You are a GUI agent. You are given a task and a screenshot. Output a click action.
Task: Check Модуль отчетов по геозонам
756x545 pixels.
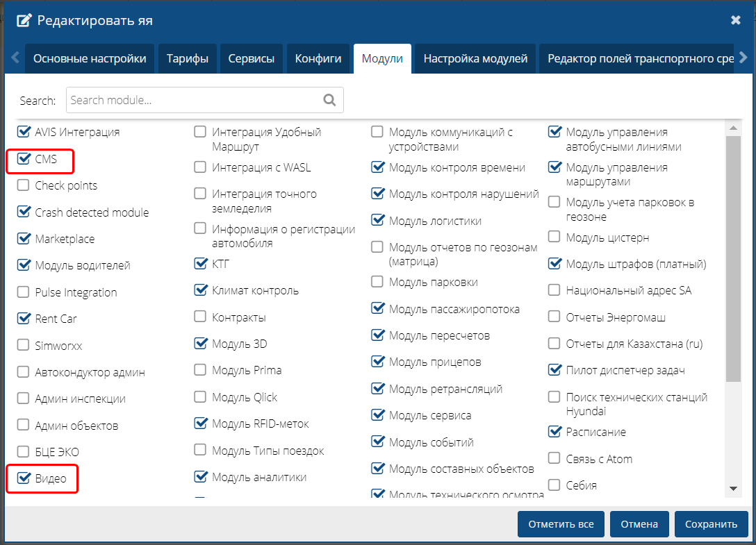pyautogui.click(x=377, y=247)
